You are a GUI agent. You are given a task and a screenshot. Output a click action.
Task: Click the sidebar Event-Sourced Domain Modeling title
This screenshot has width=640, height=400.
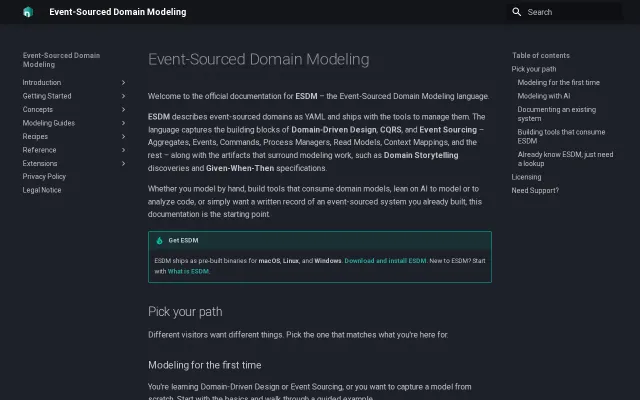click(x=61, y=60)
